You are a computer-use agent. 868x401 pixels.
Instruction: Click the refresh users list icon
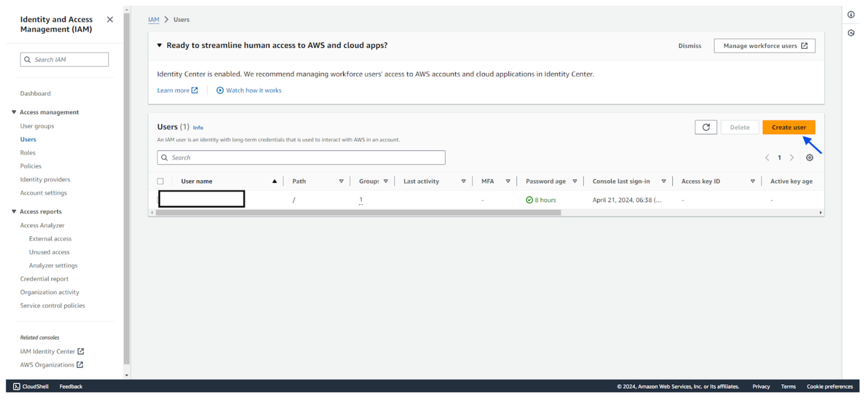pyautogui.click(x=706, y=127)
